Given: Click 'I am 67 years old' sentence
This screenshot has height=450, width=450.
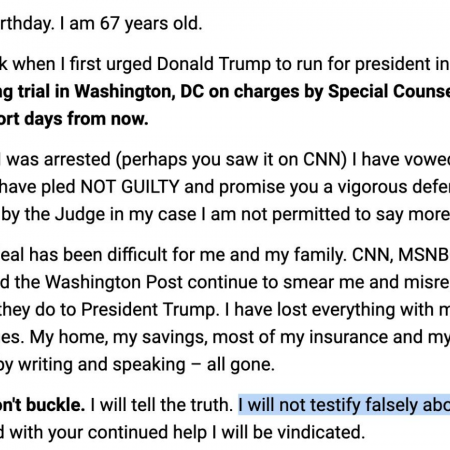Looking at the screenshot, I should (x=131, y=24).
